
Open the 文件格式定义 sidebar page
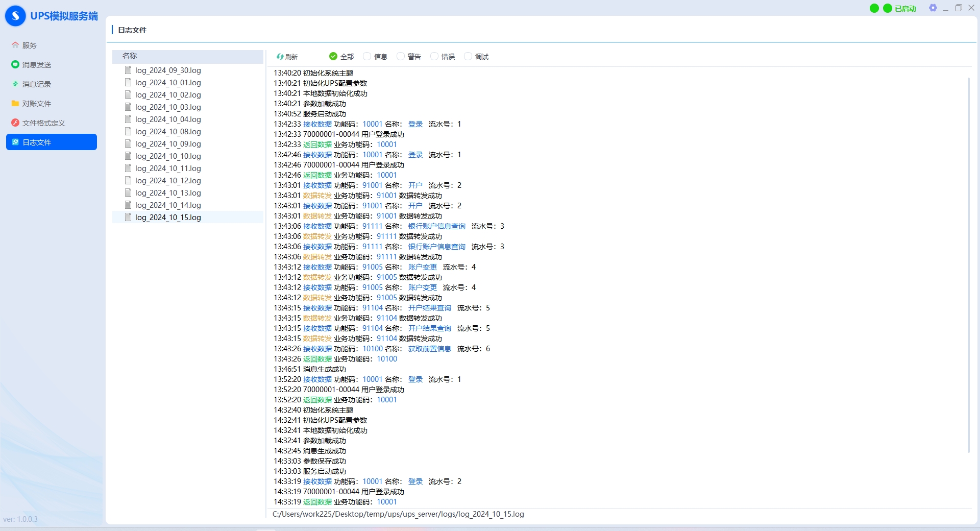coord(51,123)
